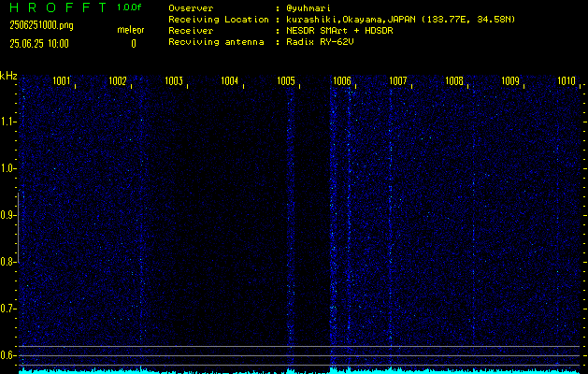Click the 0.7 frequency axis label
This screenshot has width=588, height=374.
point(7,309)
